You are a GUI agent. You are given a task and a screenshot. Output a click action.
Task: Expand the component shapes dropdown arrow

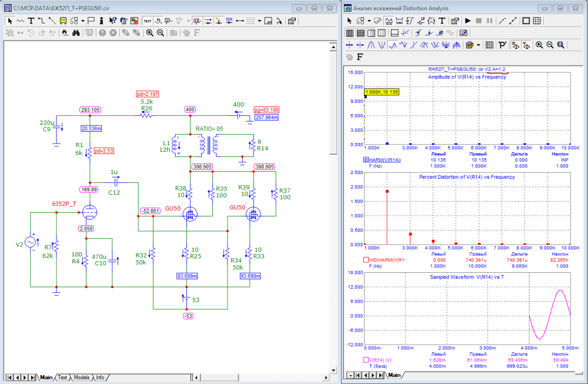pos(83,20)
